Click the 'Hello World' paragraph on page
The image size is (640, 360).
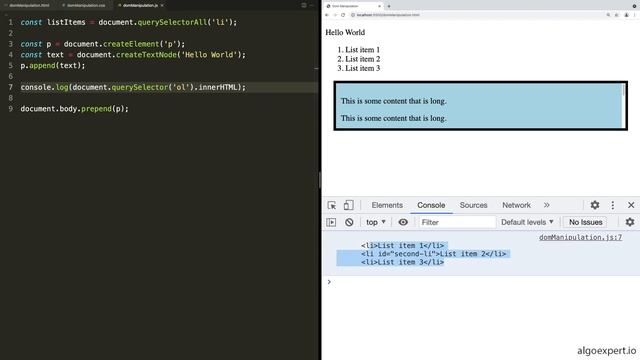pyautogui.click(x=345, y=32)
